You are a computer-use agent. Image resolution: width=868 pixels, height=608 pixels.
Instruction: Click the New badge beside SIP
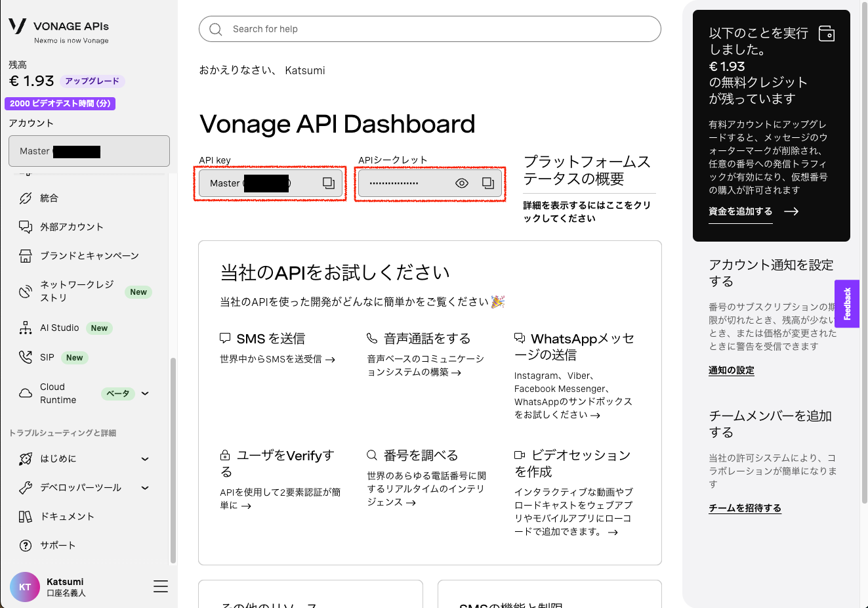tap(75, 358)
